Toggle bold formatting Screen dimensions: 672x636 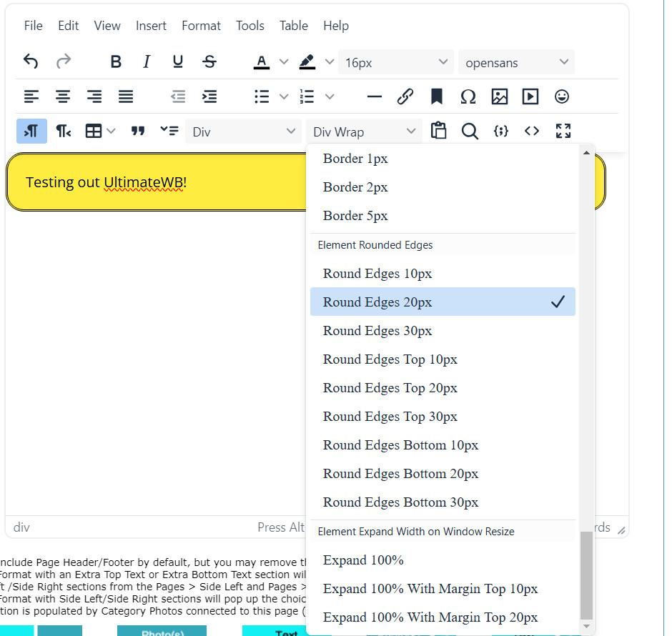[116, 62]
